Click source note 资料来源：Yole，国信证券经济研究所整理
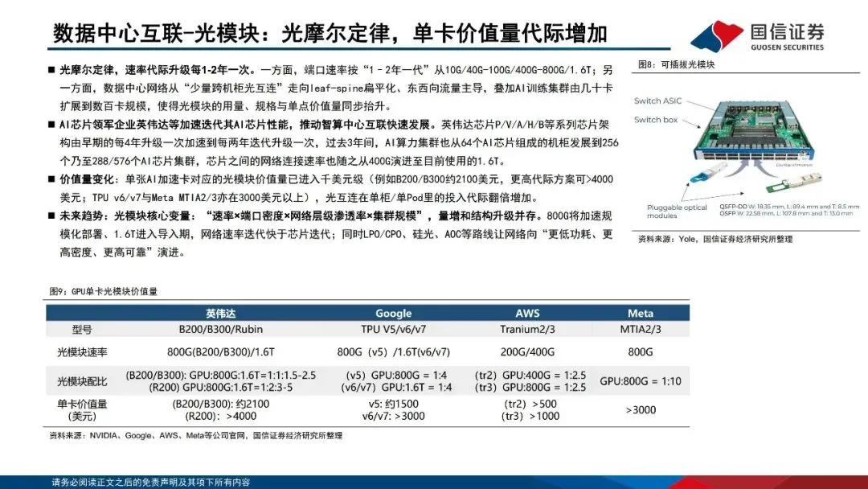Viewport: 868px width, 489px height. coord(715,239)
